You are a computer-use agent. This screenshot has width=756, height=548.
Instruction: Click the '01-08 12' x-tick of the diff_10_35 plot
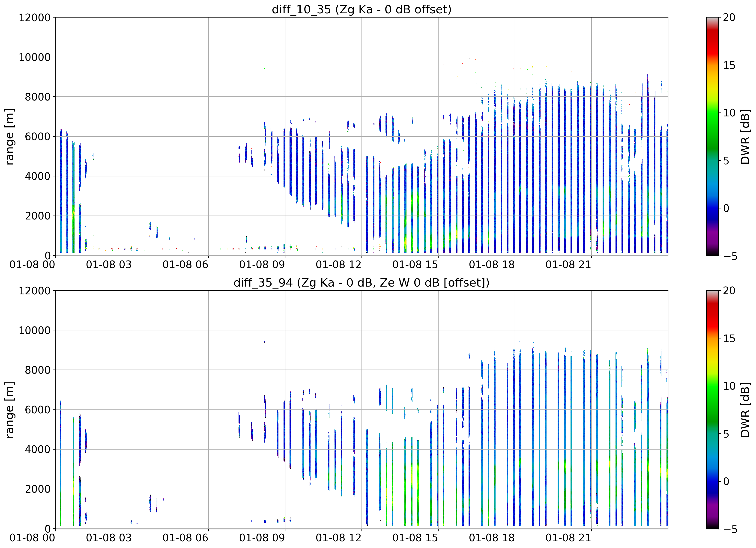339,265
